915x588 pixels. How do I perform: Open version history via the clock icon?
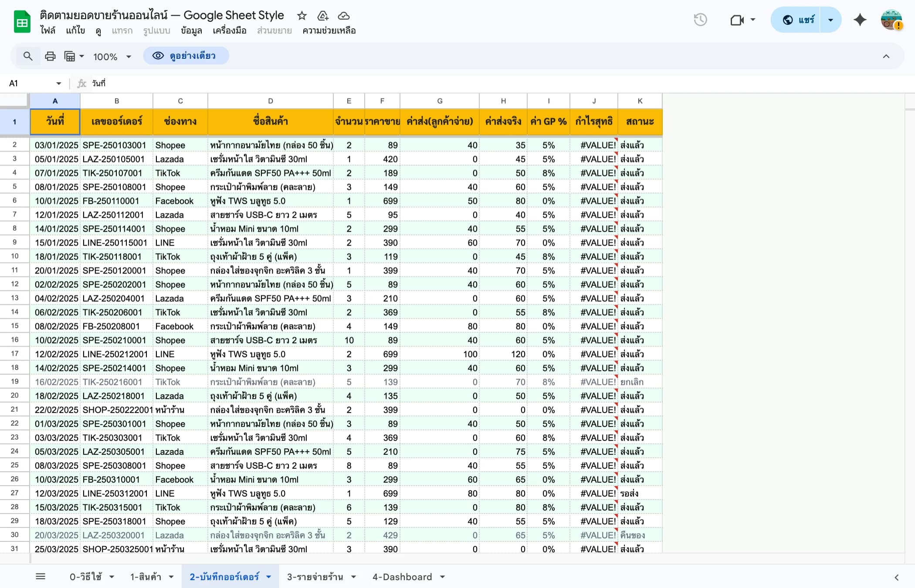(x=701, y=20)
